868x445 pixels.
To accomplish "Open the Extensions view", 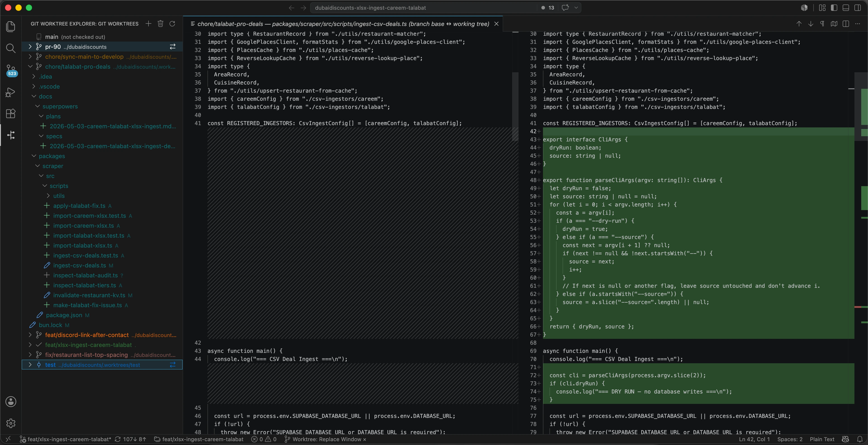I will click(11, 113).
